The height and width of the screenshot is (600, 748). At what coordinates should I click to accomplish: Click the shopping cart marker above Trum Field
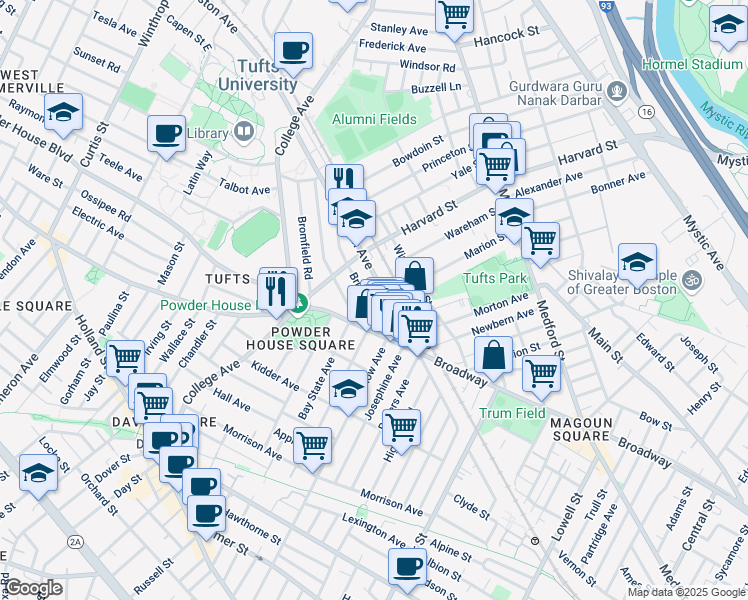pyautogui.click(x=541, y=374)
